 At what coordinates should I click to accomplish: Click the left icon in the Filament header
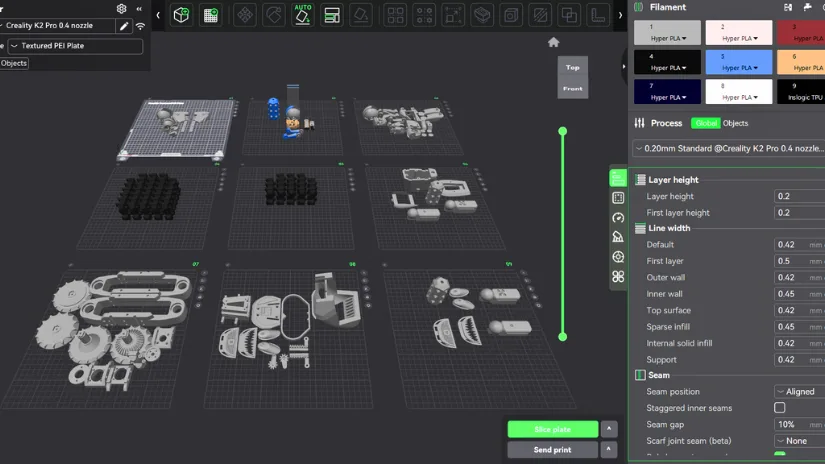[788, 7]
